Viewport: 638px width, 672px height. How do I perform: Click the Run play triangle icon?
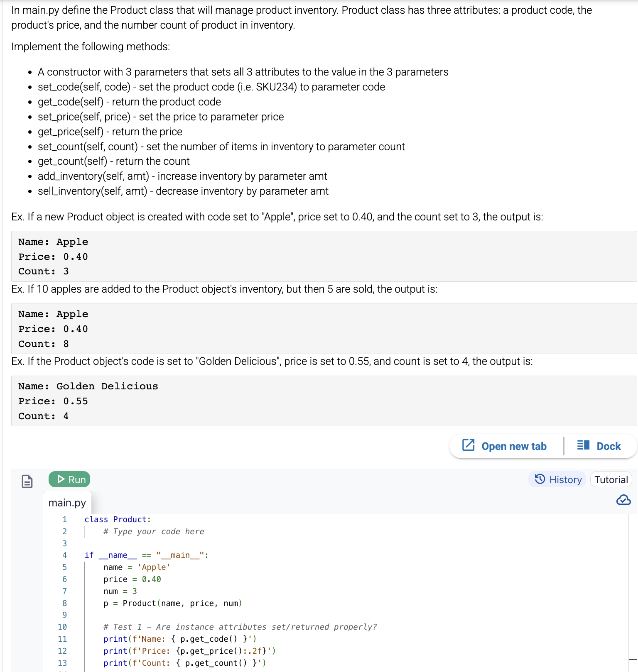click(61, 479)
